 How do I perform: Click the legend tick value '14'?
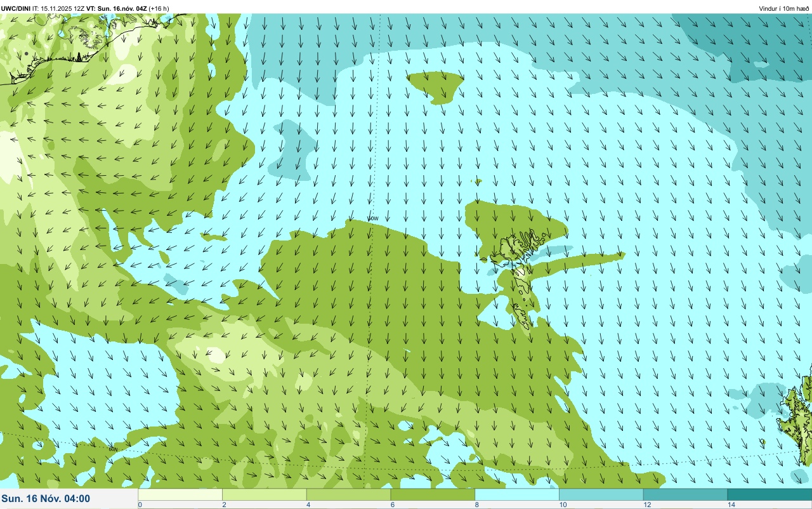point(731,505)
